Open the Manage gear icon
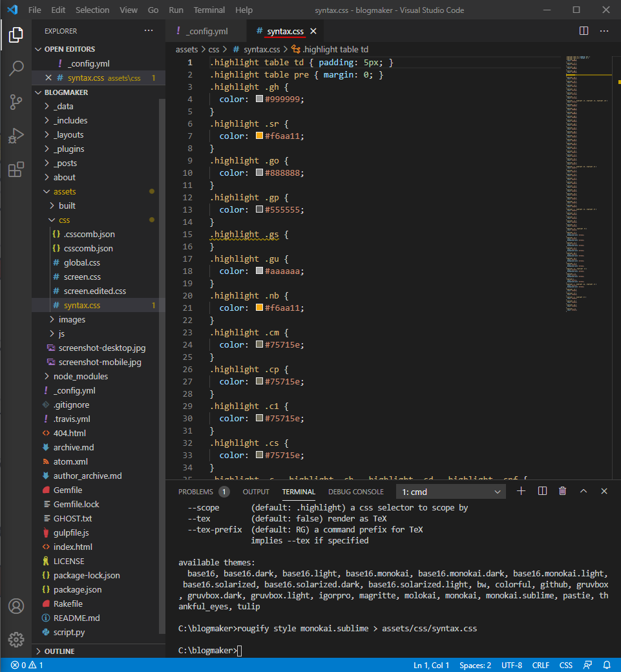 click(x=16, y=640)
